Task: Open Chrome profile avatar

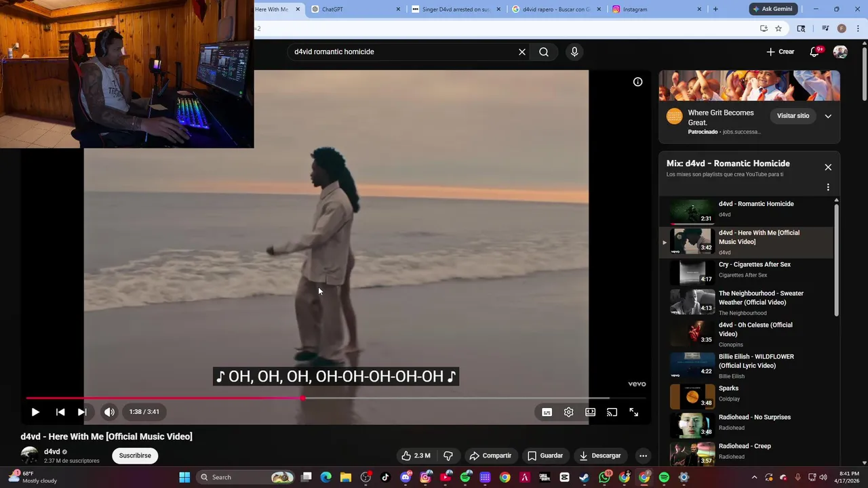Action: tap(842, 28)
